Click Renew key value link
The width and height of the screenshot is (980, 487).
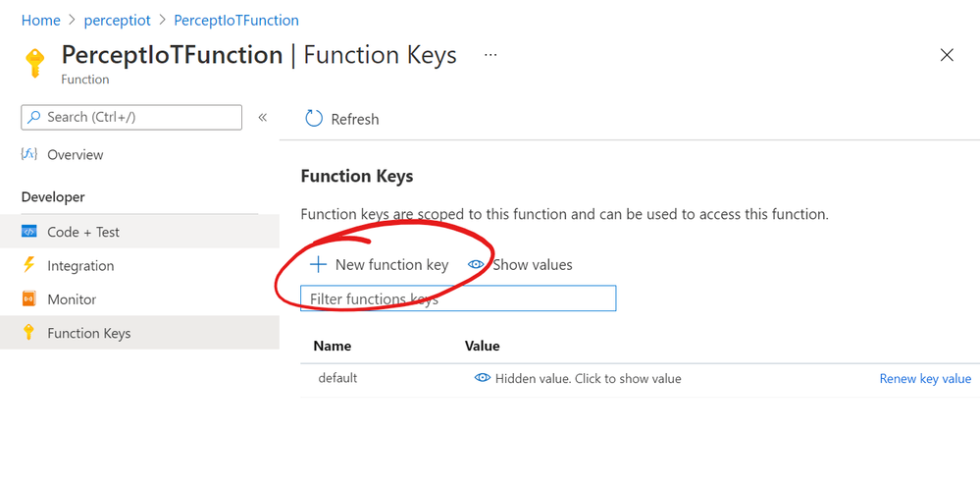tap(925, 378)
